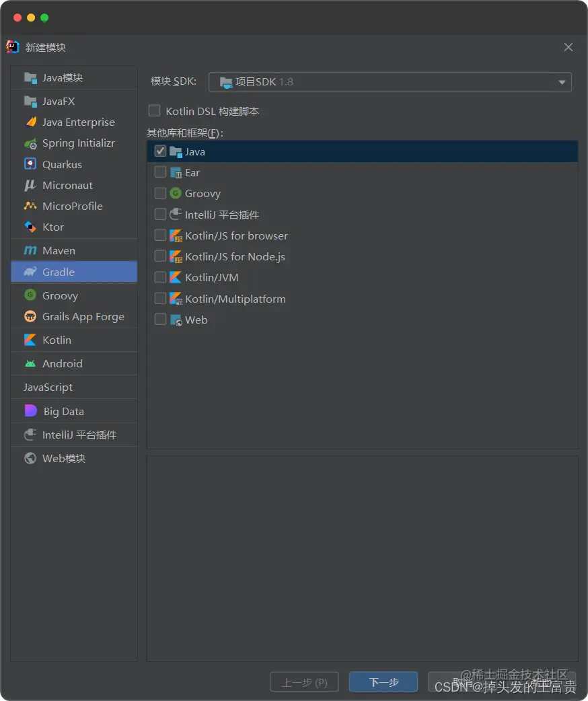The height and width of the screenshot is (701, 588).
Task: Uncheck the Java framework checkbox
Action: 160,151
